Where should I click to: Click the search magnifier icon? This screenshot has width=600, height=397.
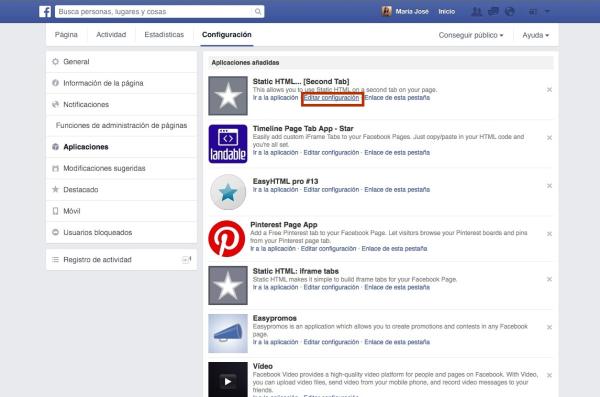[258, 11]
